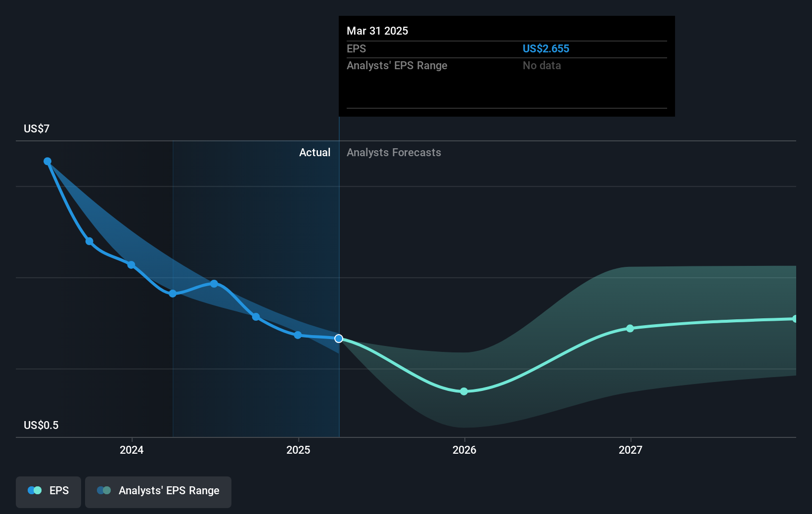Click the EPS color dots in legend
Viewport: 812px width, 514px height.
pos(35,490)
